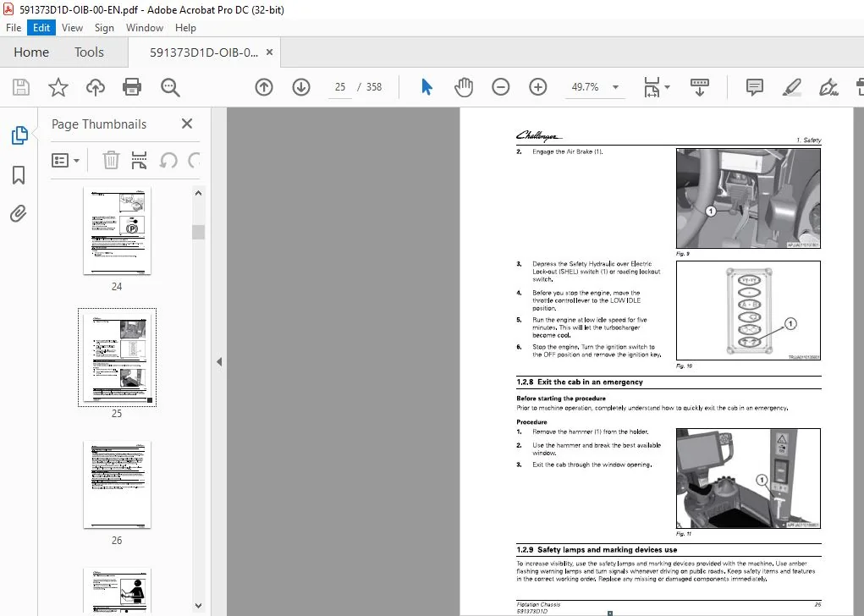The image size is (864, 616).
Task: Rotate page counterclockwise icon
Action: [x=168, y=160]
